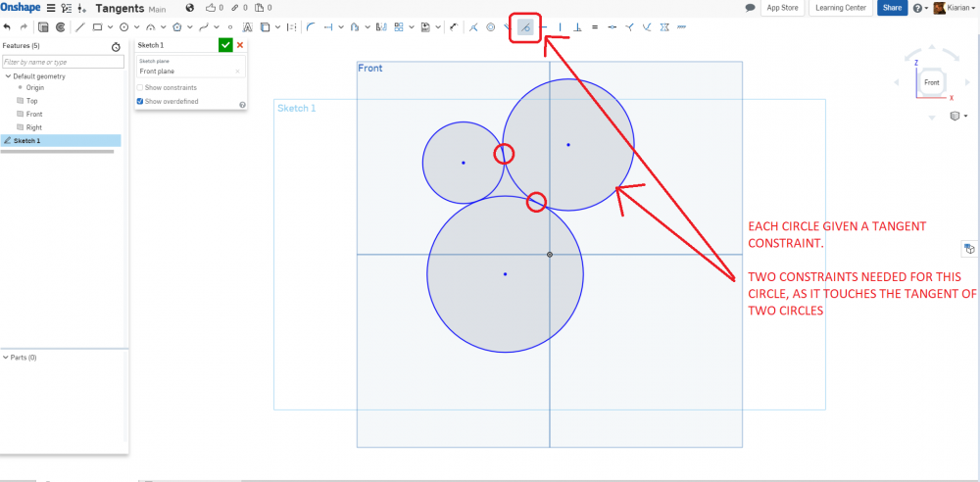Open the circle tool dropdown arrow
Image resolution: width=980 pixels, height=482 pixels.
pos(136,27)
